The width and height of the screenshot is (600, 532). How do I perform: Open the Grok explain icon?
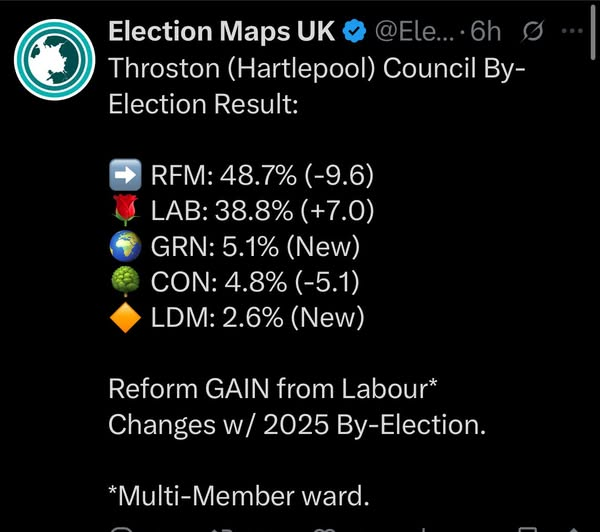click(533, 32)
